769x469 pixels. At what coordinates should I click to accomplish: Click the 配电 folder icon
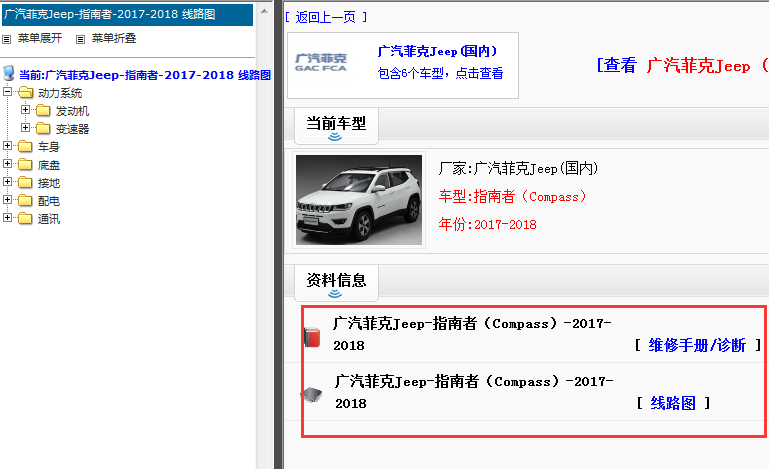click(25, 201)
